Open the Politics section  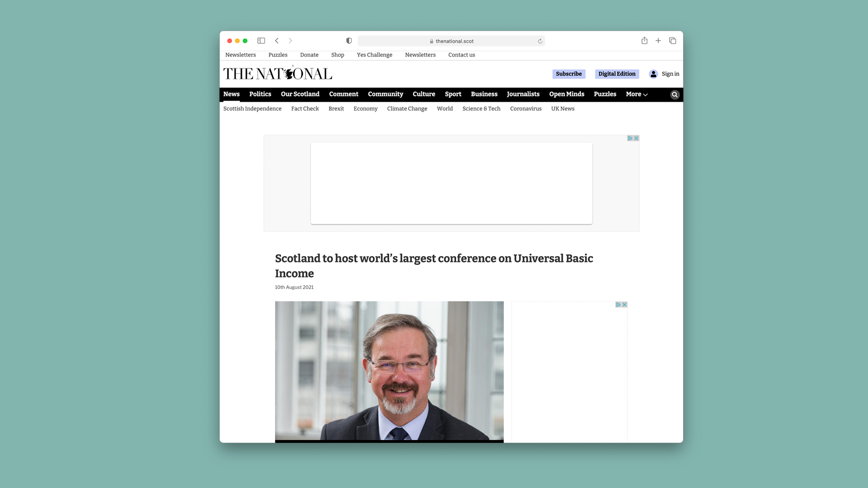coord(260,94)
